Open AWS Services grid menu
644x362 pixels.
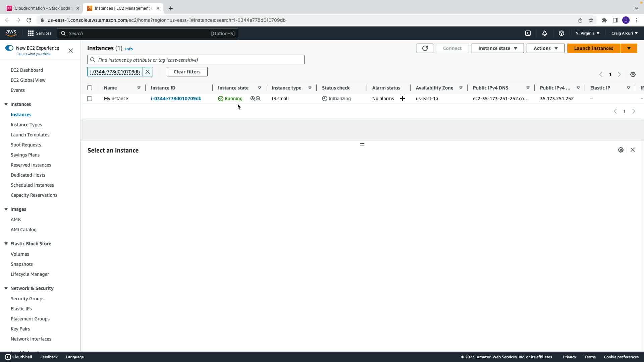pyautogui.click(x=31, y=33)
